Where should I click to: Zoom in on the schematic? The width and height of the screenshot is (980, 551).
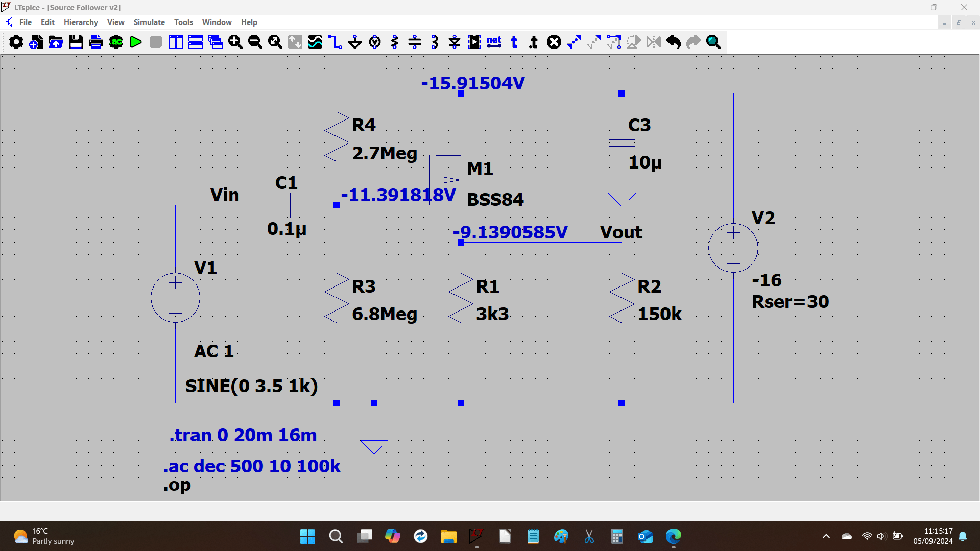pyautogui.click(x=235, y=42)
